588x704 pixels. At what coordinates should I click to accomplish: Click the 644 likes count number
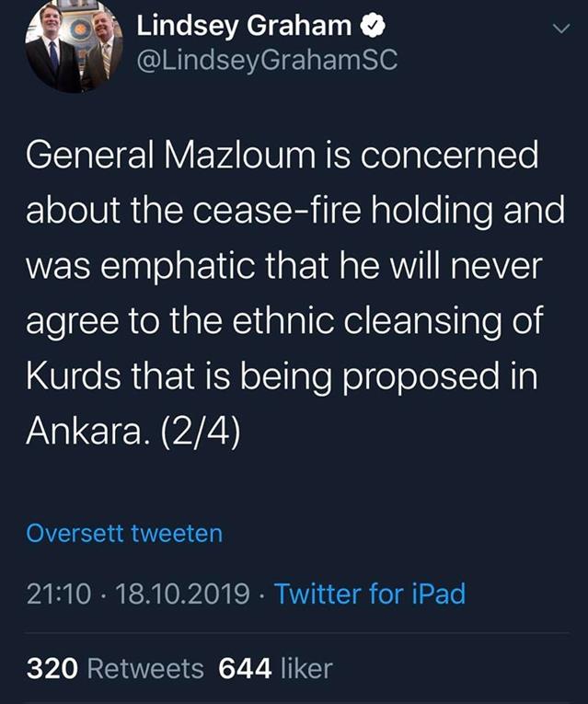[x=243, y=668]
